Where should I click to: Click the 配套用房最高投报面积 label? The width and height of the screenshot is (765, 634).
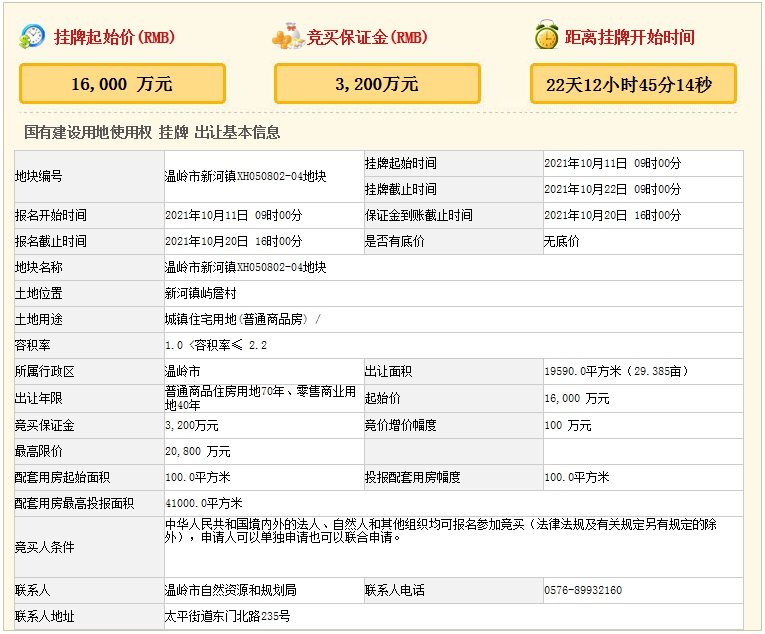pyautogui.click(x=75, y=503)
